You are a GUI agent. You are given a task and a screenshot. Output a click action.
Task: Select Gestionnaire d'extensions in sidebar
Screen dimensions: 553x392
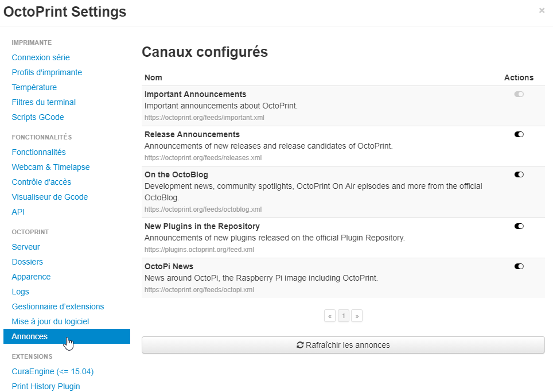(58, 306)
